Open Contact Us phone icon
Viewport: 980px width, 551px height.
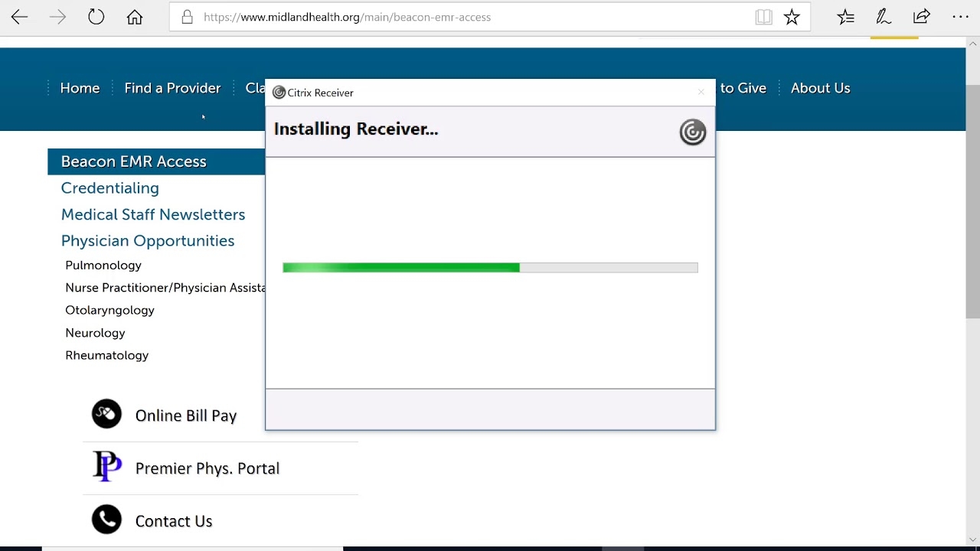[x=106, y=520]
